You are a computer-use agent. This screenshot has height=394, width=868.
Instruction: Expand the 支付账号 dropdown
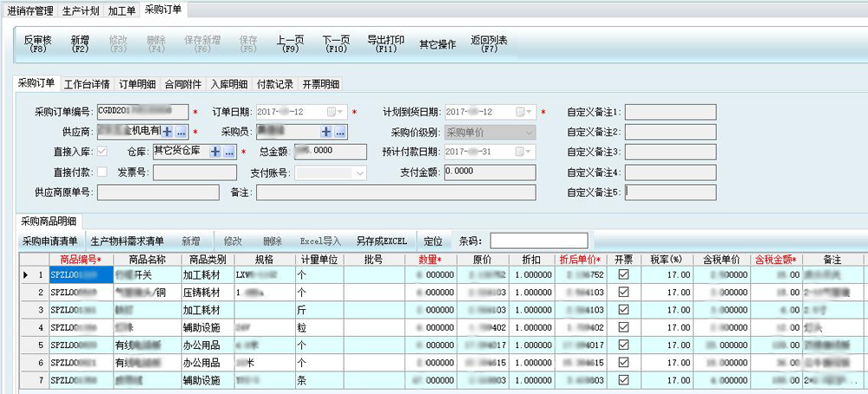pyautogui.click(x=360, y=174)
